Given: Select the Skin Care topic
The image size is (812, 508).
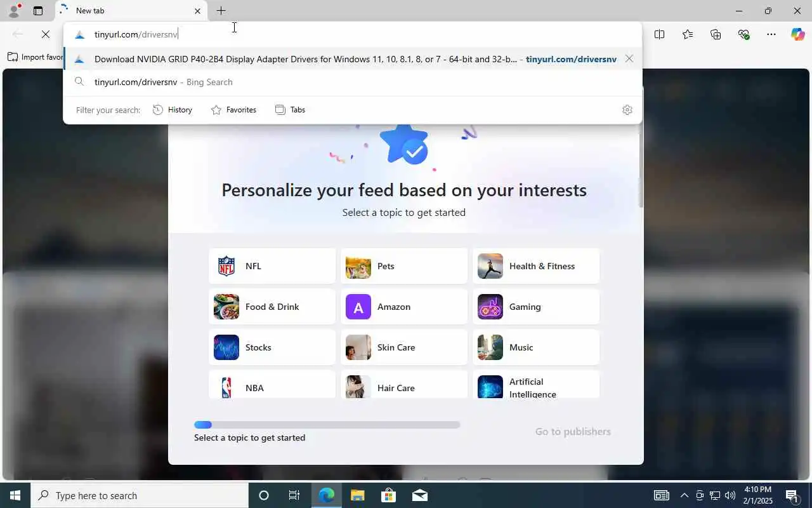Looking at the screenshot, I should (x=404, y=347).
